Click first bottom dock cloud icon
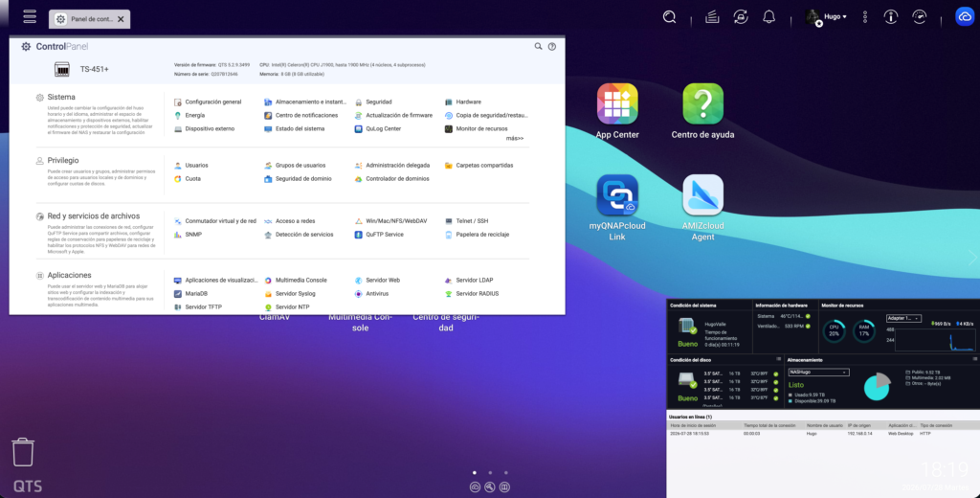This screenshot has height=498, width=980. [x=475, y=487]
